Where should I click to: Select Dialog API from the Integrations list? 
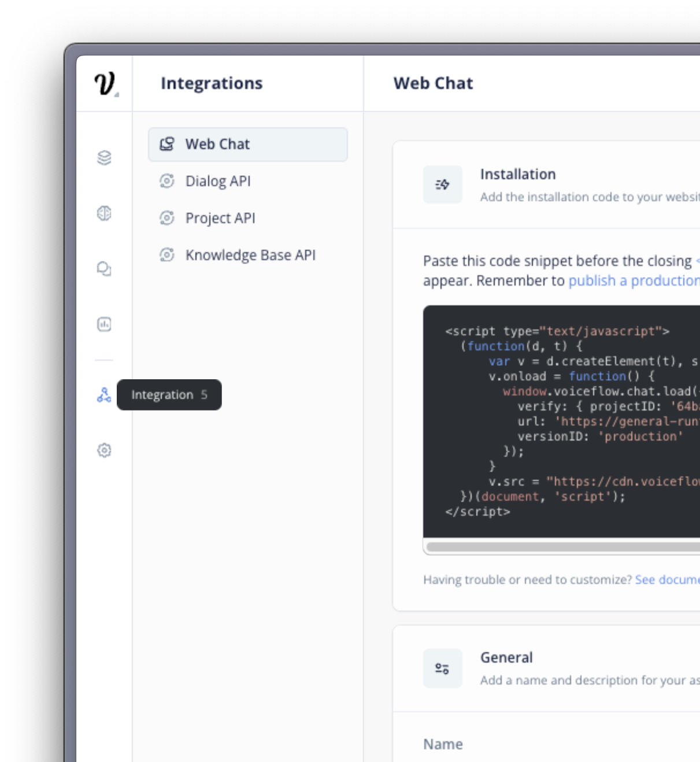[x=218, y=181]
